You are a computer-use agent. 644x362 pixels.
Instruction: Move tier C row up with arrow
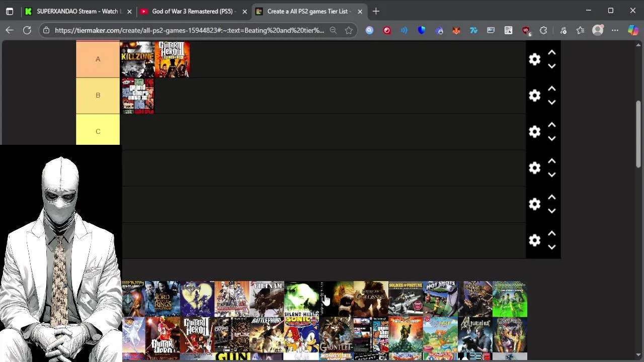pyautogui.click(x=551, y=125)
